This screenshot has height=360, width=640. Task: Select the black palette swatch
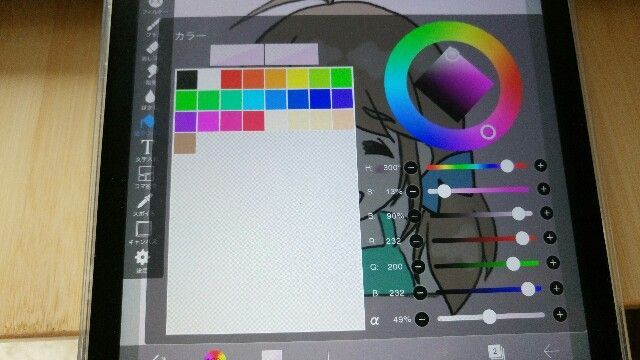point(187,79)
